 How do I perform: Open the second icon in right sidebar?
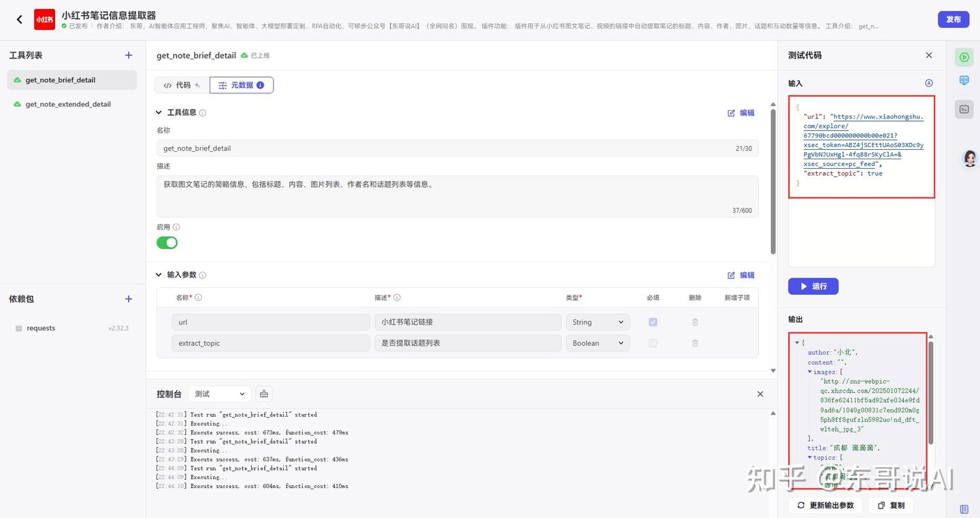964,80
